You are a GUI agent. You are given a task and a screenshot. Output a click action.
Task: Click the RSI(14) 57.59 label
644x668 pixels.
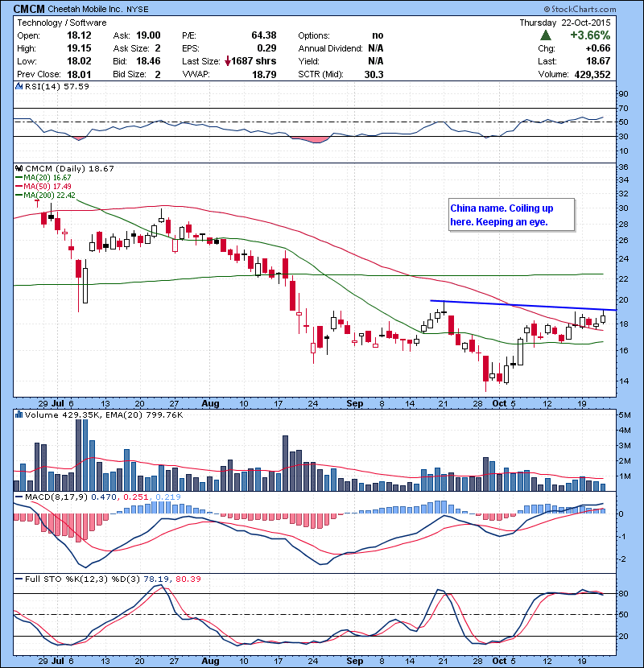click(x=57, y=86)
